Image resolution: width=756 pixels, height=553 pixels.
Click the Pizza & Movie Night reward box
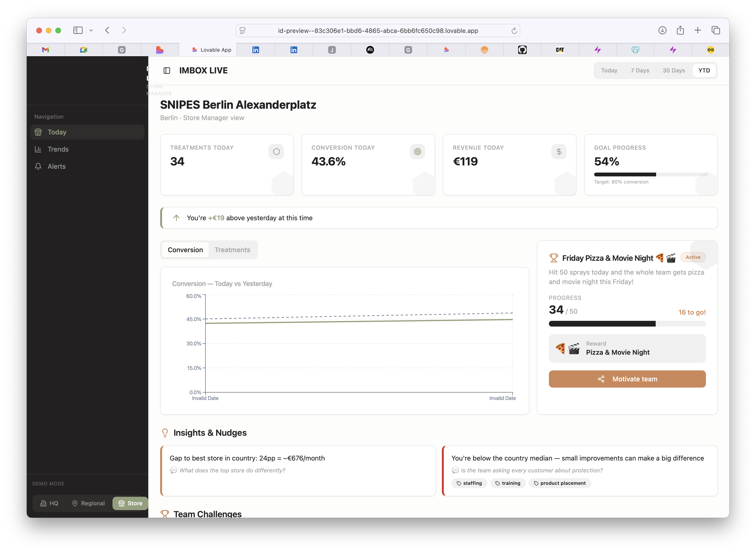coord(627,348)
